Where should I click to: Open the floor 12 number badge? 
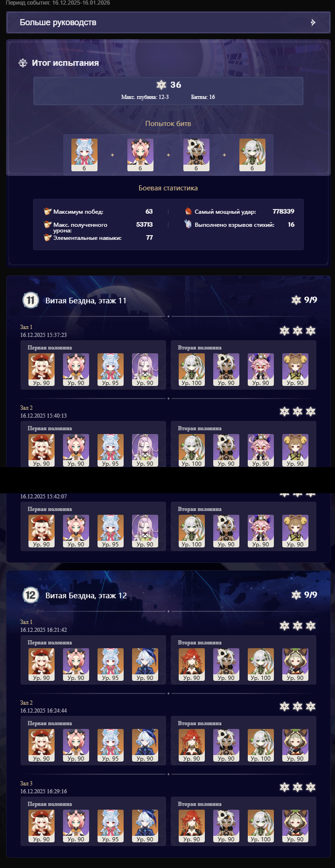(31, 595)
